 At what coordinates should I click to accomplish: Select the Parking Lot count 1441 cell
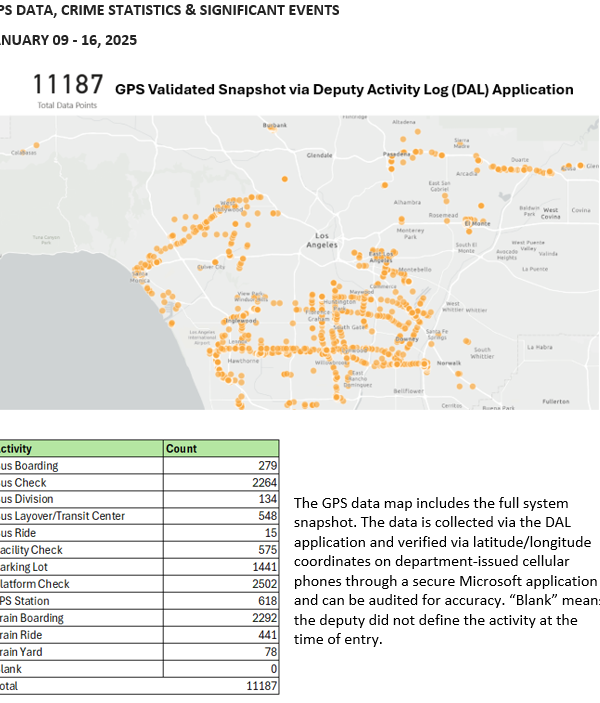click(x=221, y=567)
